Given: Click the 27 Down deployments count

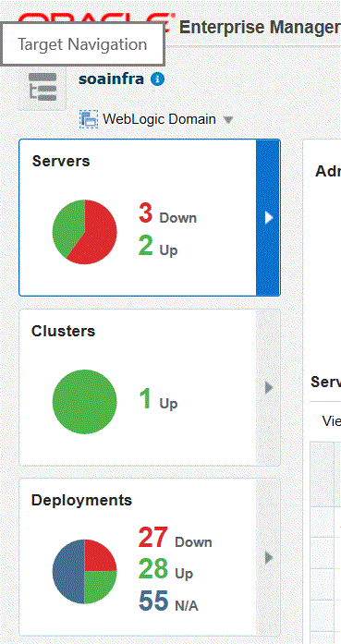Looking at the screenshot, I should pyautogui.click(x=176, y=538).
